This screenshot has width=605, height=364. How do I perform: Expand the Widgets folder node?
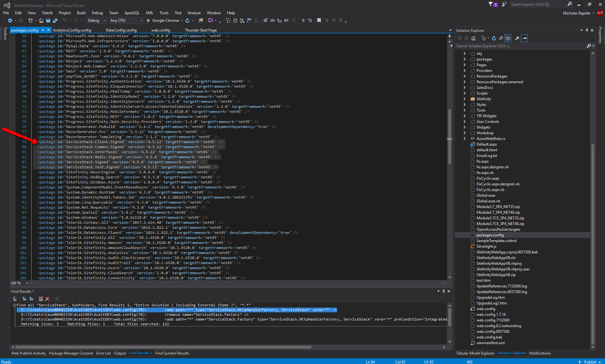pos(465,127)
